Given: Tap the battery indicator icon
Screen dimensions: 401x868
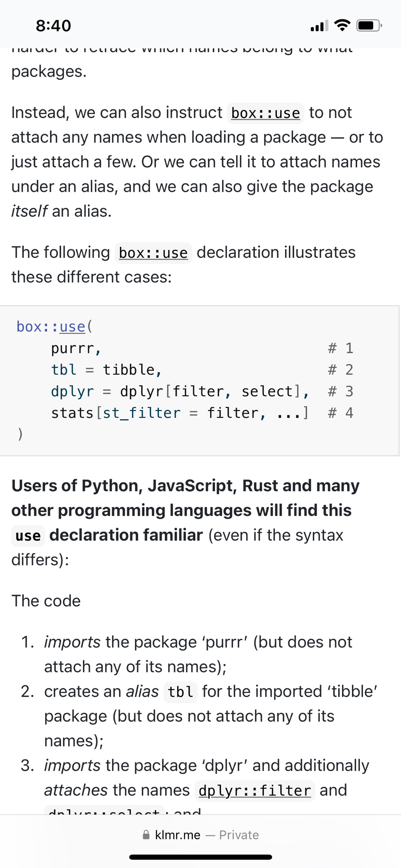Looking at the screenshot, I should pyautogui.click(x=368, y=26).
